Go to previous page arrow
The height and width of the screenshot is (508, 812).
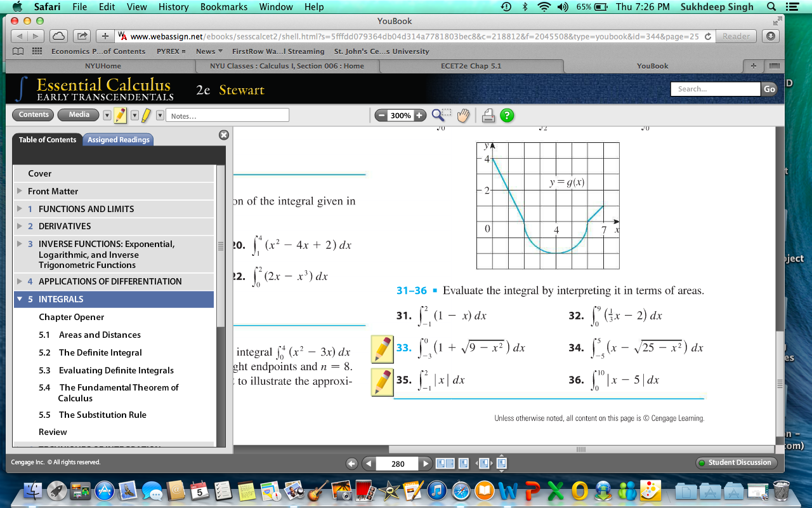(x=369, y=464)
